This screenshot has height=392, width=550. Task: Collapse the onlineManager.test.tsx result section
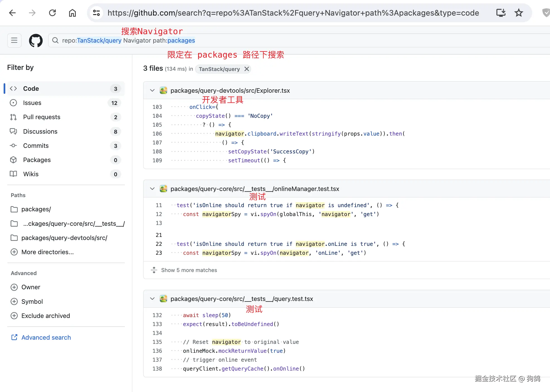pyautogui.click(x=152, y=188)
